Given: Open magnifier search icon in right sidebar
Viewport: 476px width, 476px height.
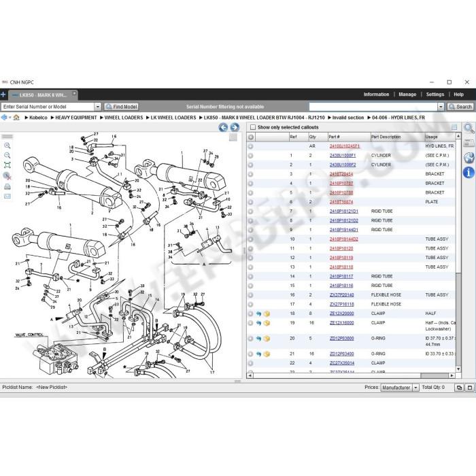Looking at the screenshot, I should 469,129.
